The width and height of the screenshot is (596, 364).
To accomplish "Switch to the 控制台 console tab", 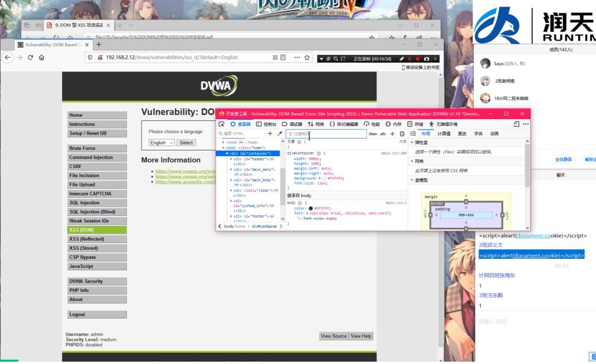I will coord(266,124).
